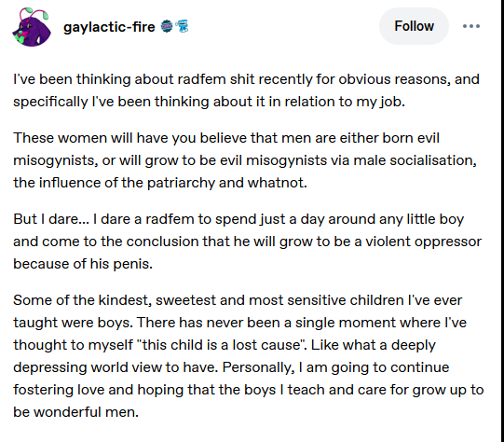Viewport: 504px width, 442px height.
Task: Visit the gaylactic-fire blog via username
Action: tap(109, 27)
